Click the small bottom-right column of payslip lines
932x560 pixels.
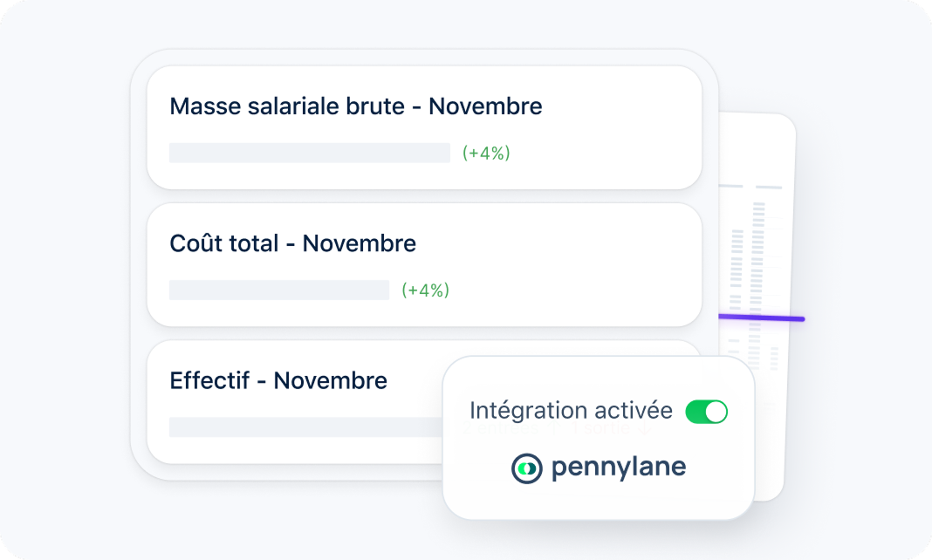774,358
